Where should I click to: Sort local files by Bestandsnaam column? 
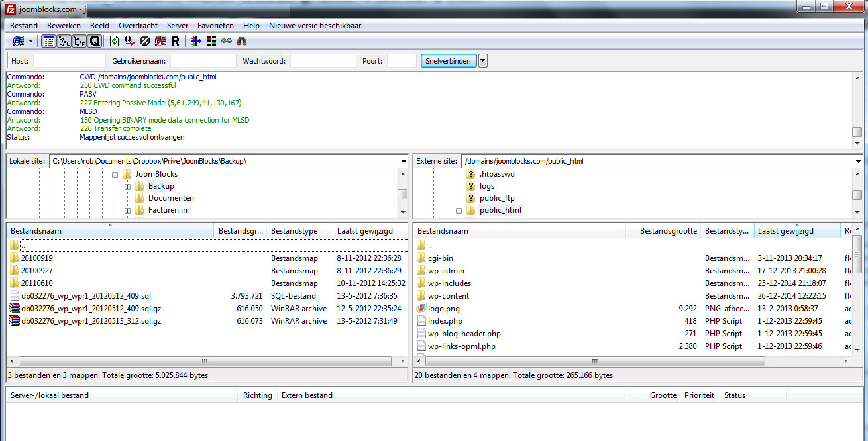tap(111, 231)
